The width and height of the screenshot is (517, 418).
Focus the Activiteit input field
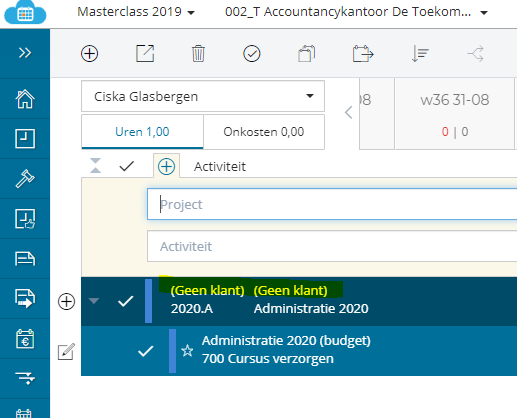coord(332,246)
